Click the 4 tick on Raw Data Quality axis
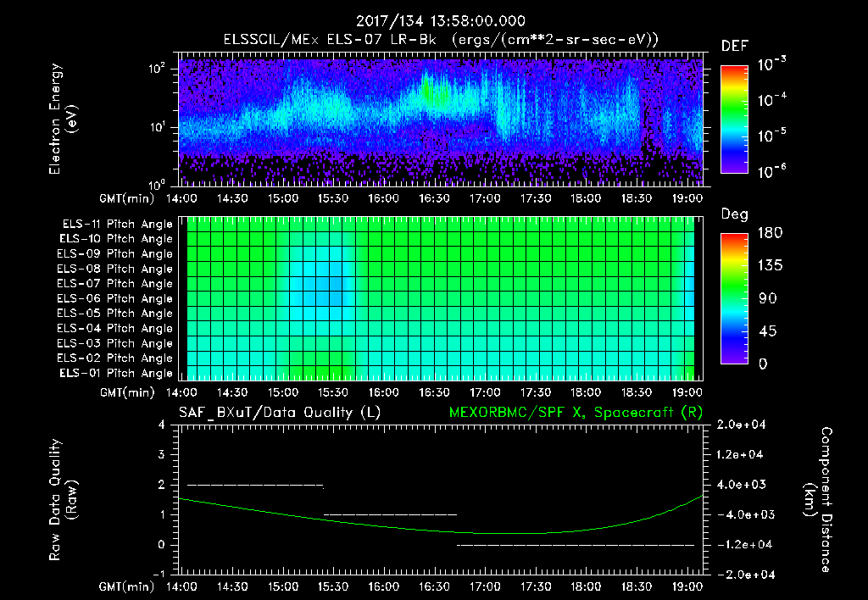The image size is (868, 600). coord(162,425)
